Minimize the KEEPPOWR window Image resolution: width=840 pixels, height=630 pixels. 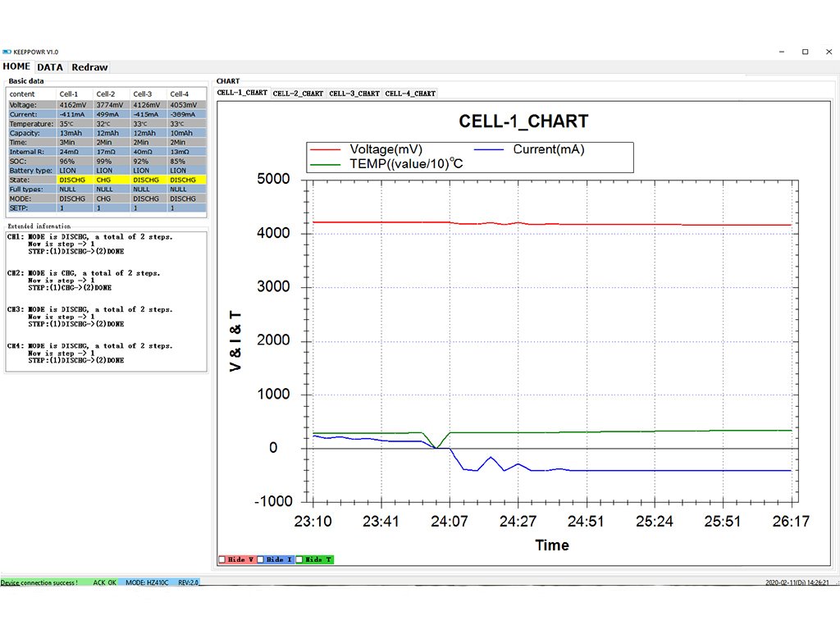click(778, 52)
